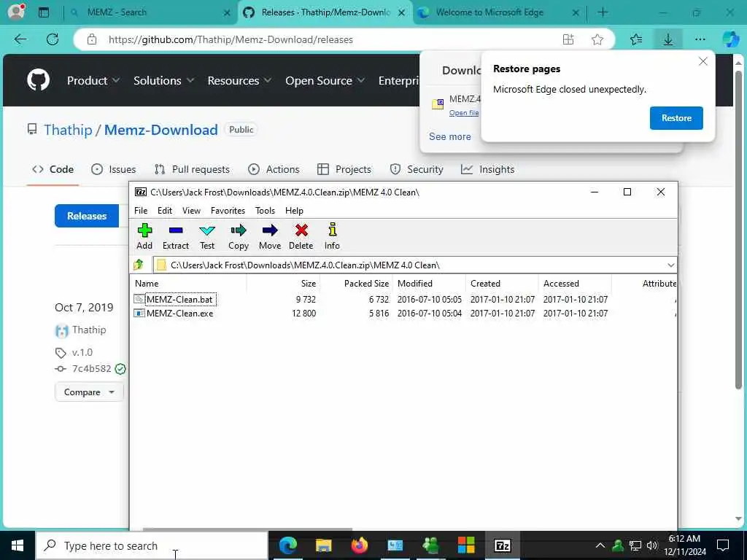Click the Restore button in Edge popup

(x=676, y=118)
